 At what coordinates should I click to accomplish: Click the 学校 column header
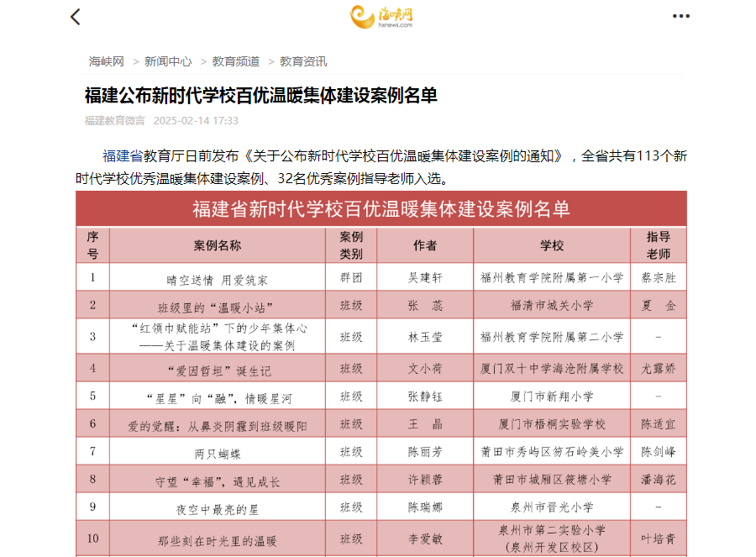(552, 245)
